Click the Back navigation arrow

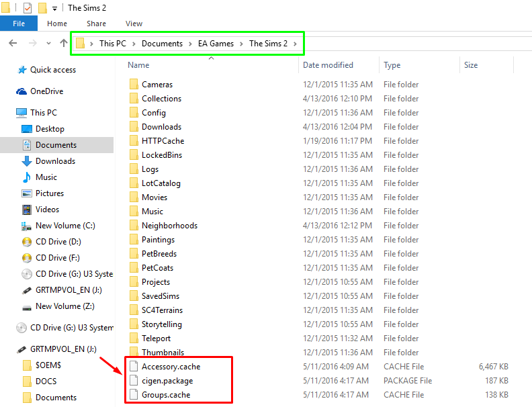point(13,43)
